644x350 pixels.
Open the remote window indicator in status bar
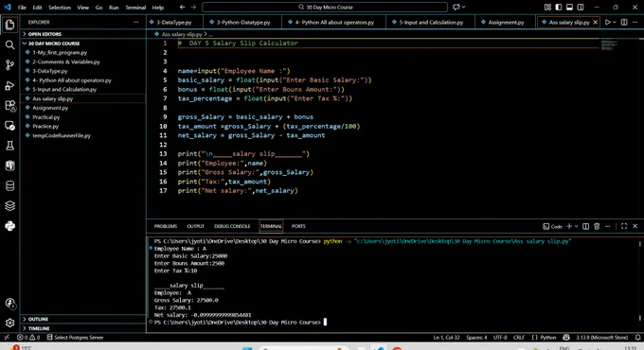click(x=7, y=338)
